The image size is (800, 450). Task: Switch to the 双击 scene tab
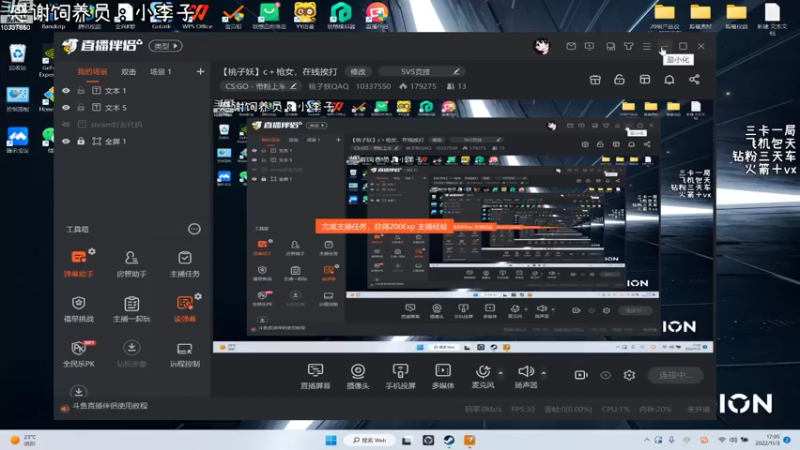(x=128, y=72)
